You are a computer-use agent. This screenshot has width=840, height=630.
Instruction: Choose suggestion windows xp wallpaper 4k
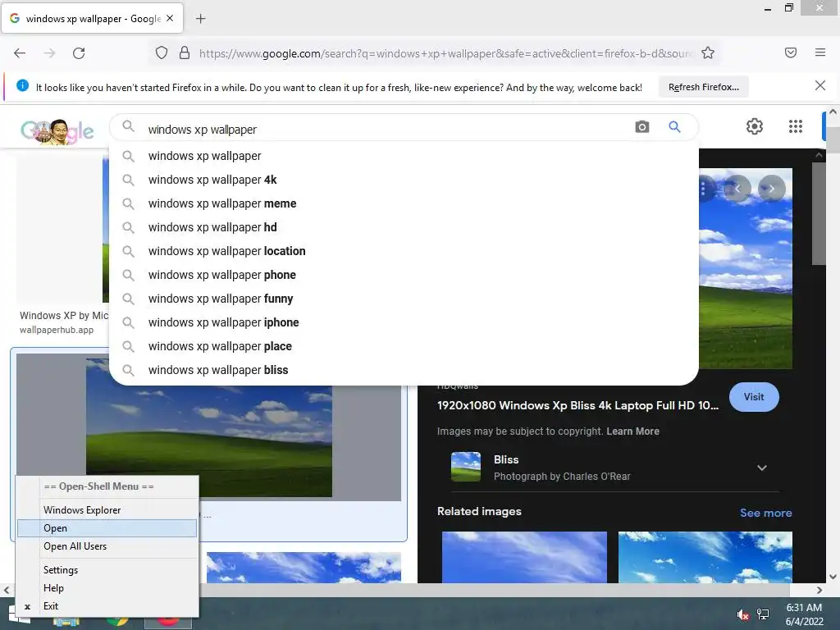pos(403,180)
